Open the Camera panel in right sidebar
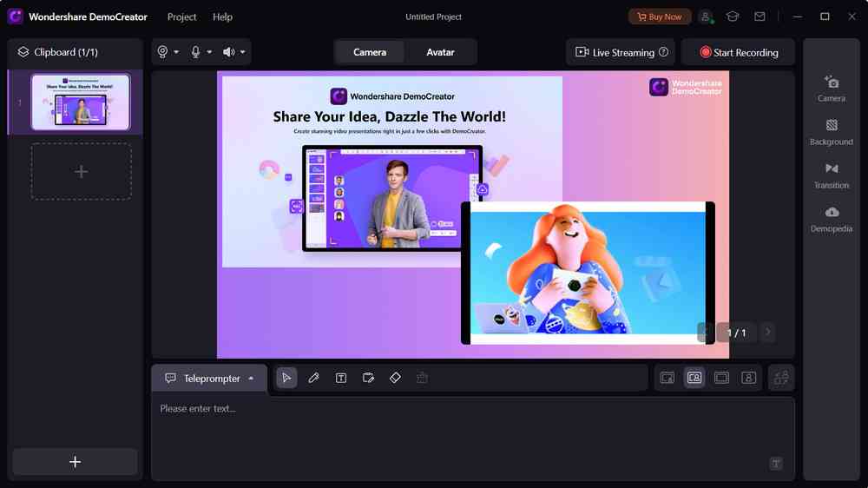868x488 pixels. click(x=831, y=89)
